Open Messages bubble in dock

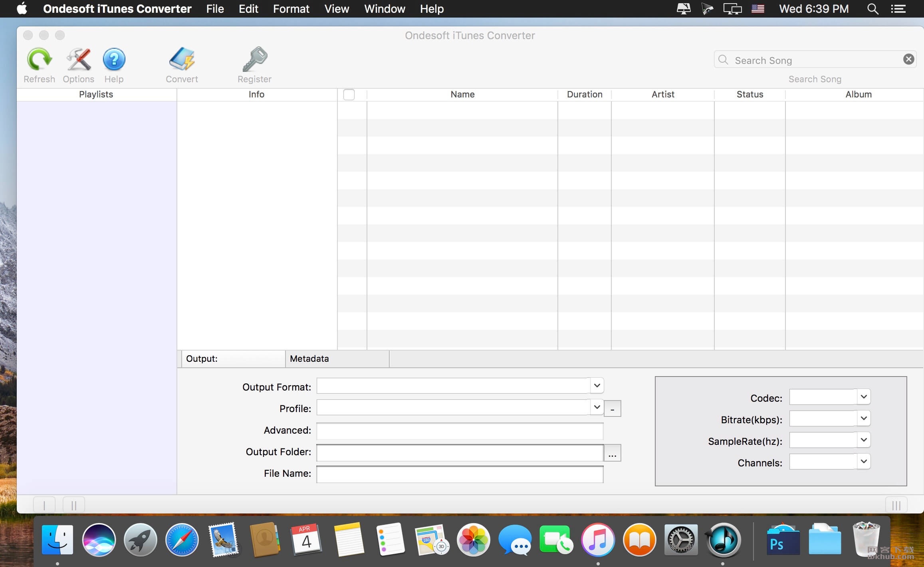pyautogui.click(x=515, y=540)
